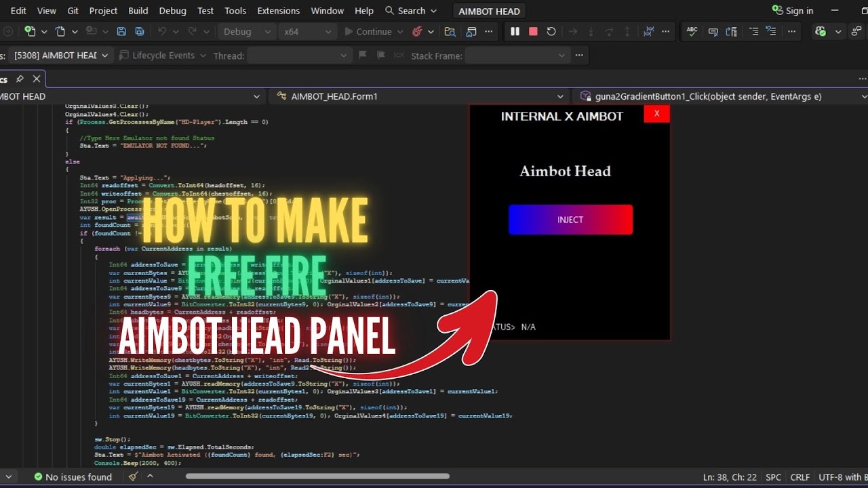Restart the debugging session

tap(551, 31)
